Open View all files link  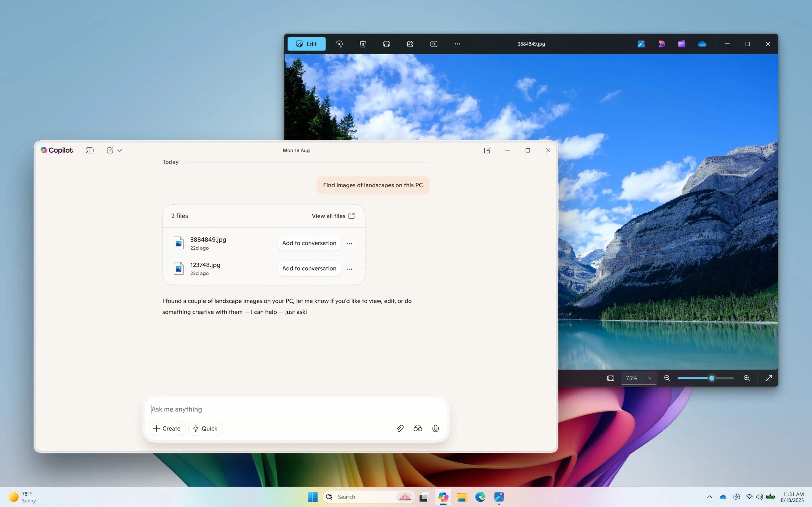[x=333, y=215]
